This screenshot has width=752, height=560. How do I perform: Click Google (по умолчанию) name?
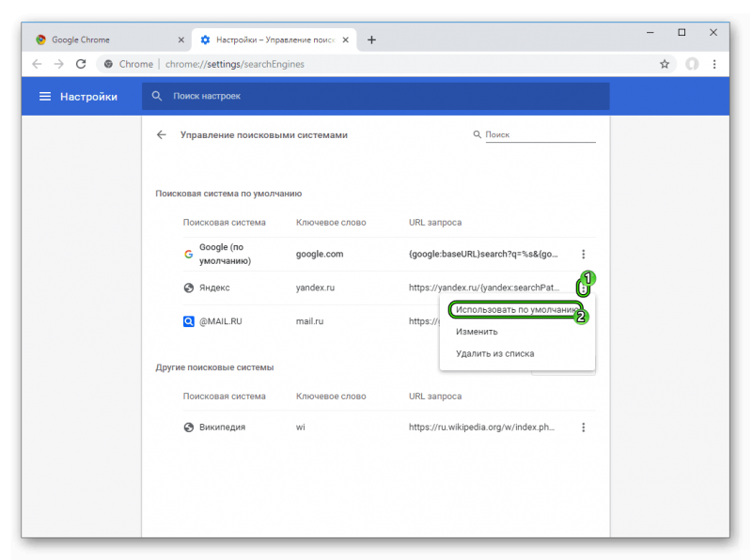coord(225,254)
